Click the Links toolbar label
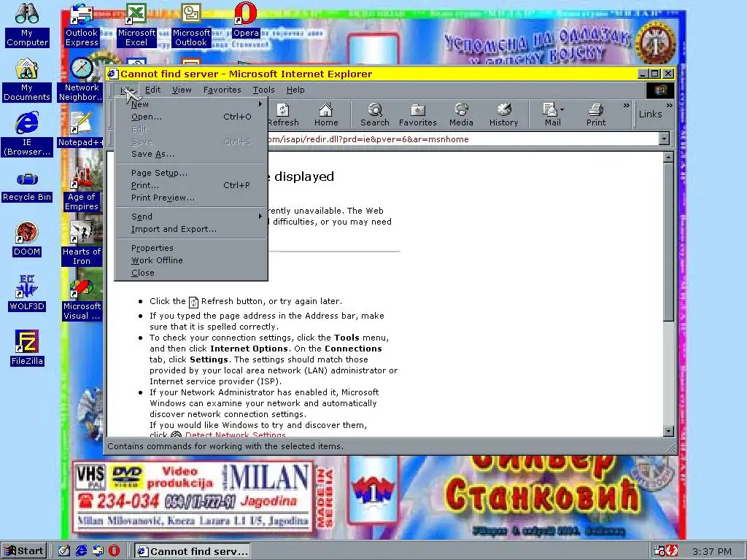 [650, 114]
